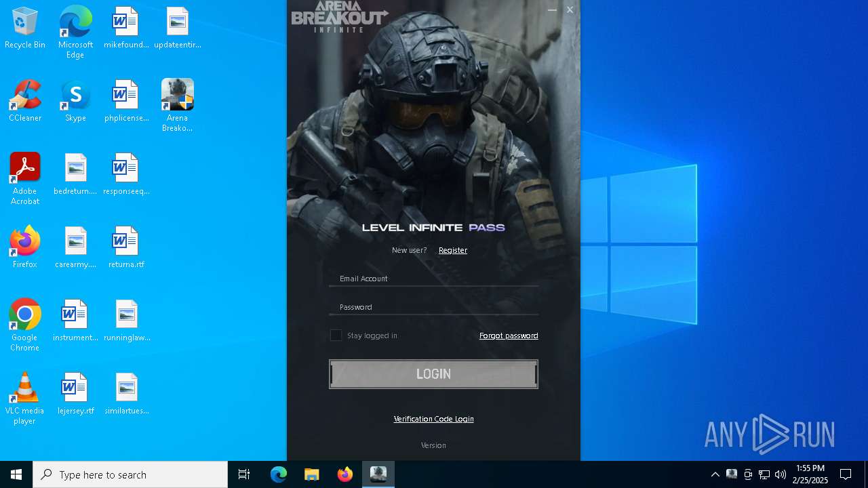Click the LOGIN button
Image resolution: width=868 pixels, height=488 pixels.
coord(433,374)
